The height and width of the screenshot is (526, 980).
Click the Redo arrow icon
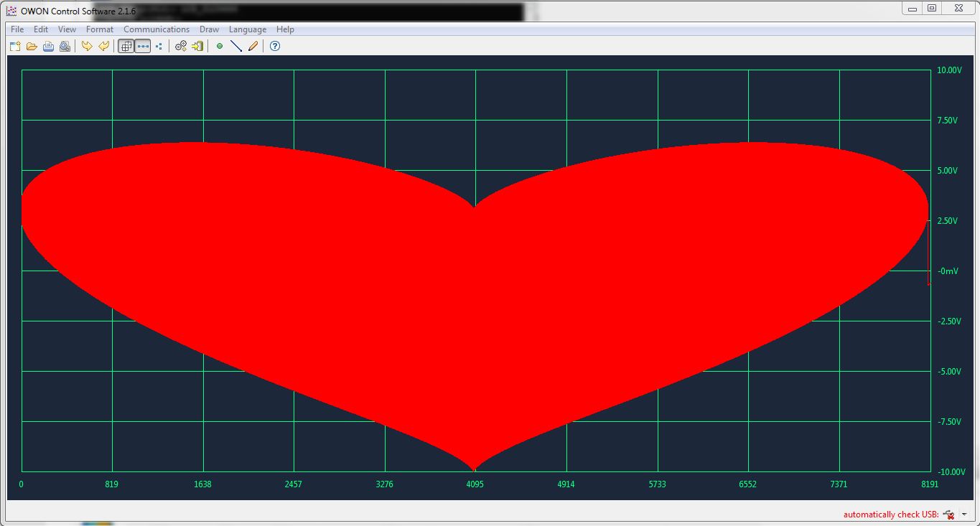pos(104,46)
